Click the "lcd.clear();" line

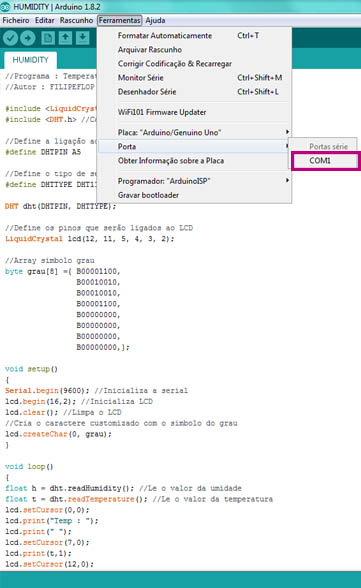coord(32,412)
